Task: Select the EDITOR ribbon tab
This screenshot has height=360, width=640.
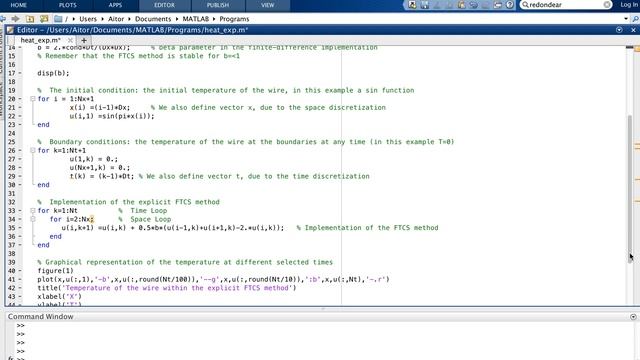Action: (x=164, y=5)
